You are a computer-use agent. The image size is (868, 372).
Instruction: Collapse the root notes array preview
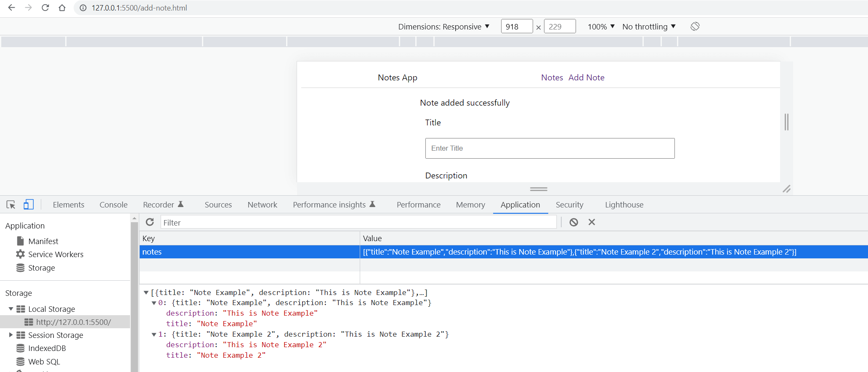146,292
